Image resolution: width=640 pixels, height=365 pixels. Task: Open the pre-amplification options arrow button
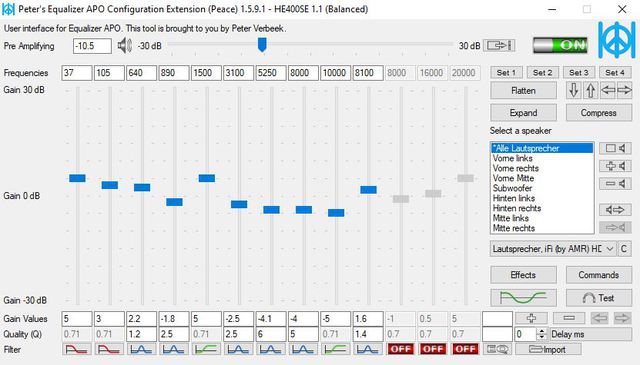pyautogui.click(x=499, y=45)
